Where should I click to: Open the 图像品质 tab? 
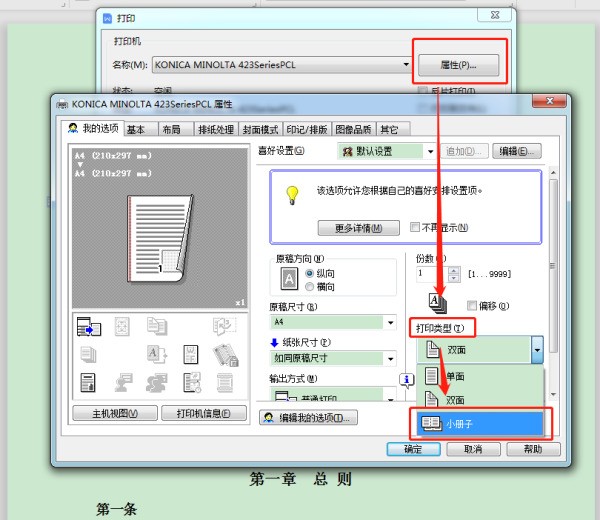click(x=354, y=129)
